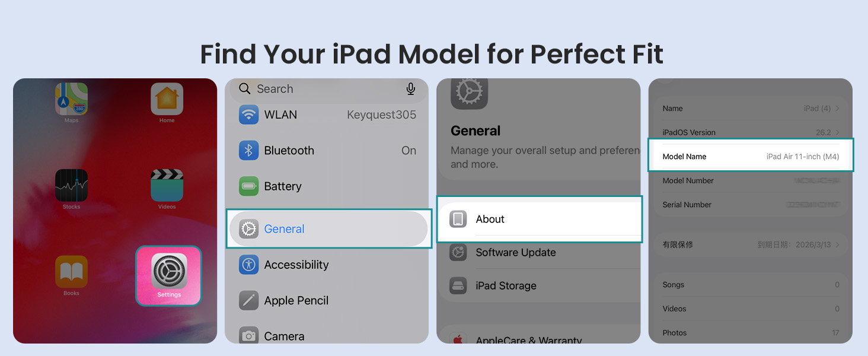Open the Videos app

[167, 185]
